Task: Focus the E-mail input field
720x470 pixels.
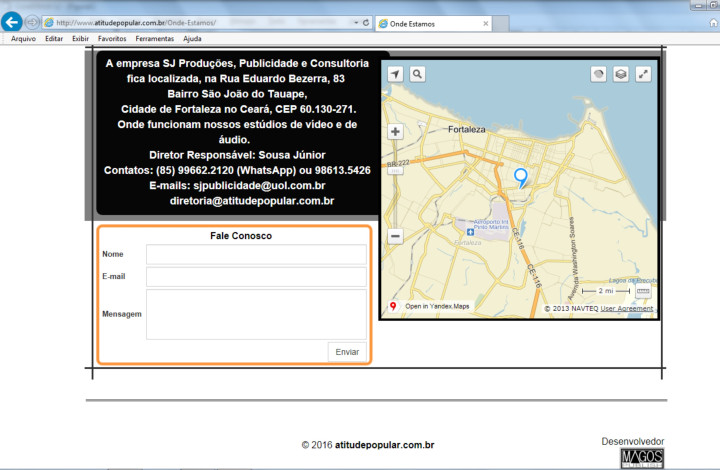Action: (x=256, y=277)
